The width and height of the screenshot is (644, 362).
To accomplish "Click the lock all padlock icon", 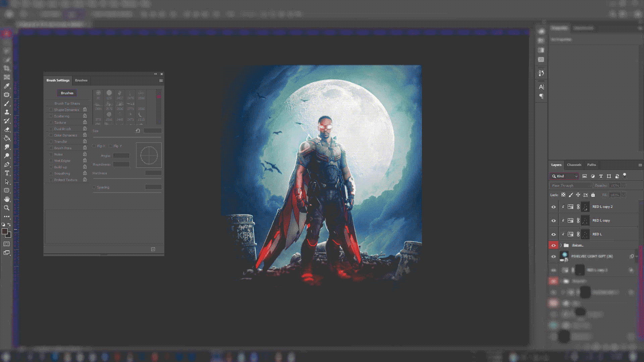I will (593, 195).
